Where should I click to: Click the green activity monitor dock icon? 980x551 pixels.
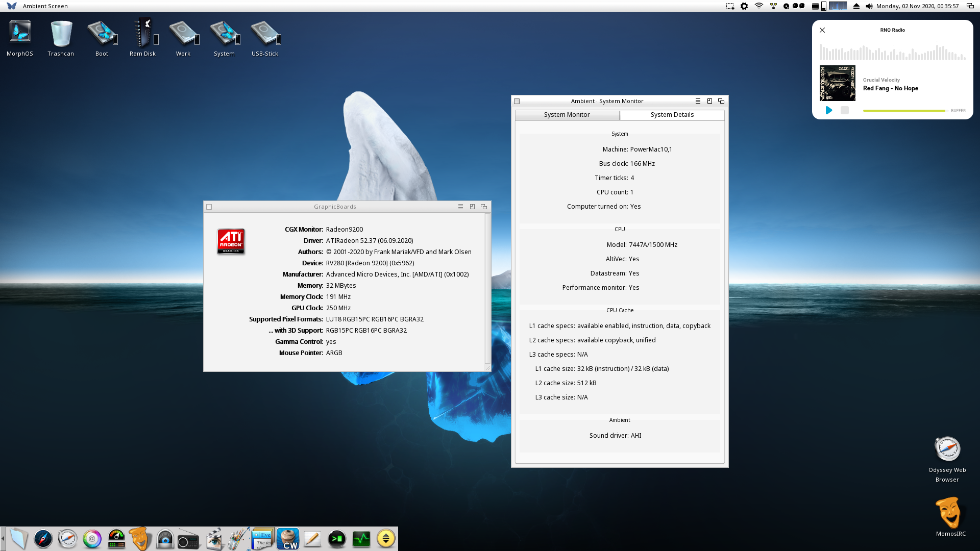(x=361, y=539)
